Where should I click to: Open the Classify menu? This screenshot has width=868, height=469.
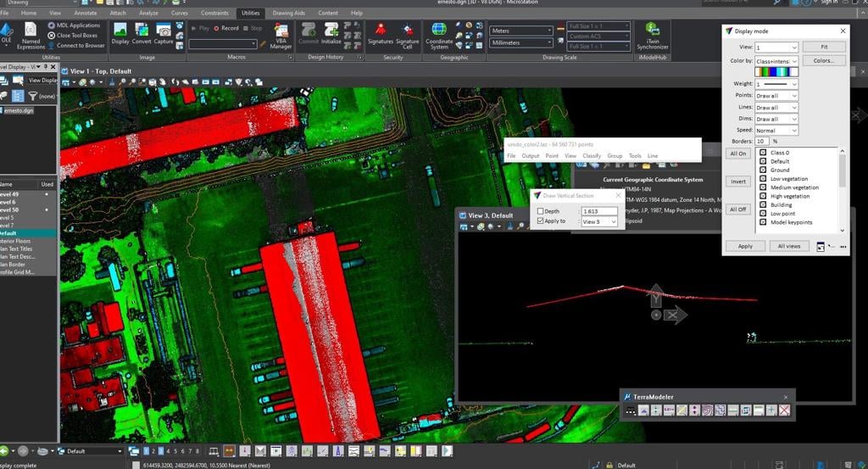pyautogui.click(x=591, y=156)
